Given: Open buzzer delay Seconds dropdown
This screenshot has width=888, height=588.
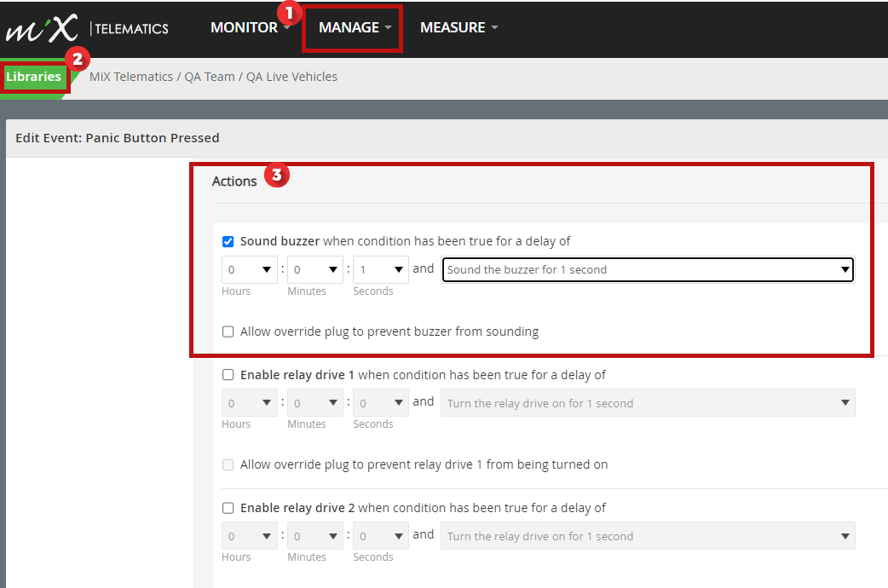Looking at the screenshot, I should point(381,269).
